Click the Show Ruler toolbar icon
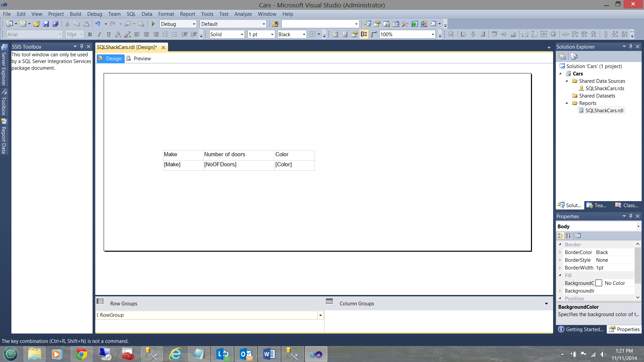This screenshot has height=362, width=644. 373,34
